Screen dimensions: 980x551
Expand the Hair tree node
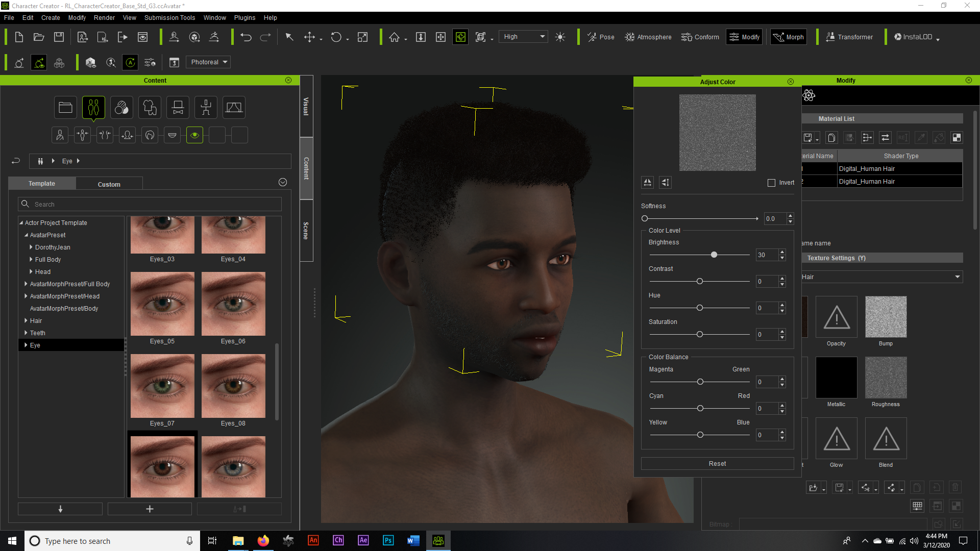26,320
